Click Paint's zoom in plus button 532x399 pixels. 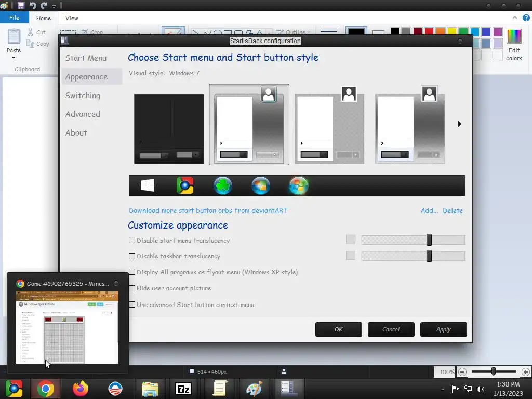coord(526,372)
